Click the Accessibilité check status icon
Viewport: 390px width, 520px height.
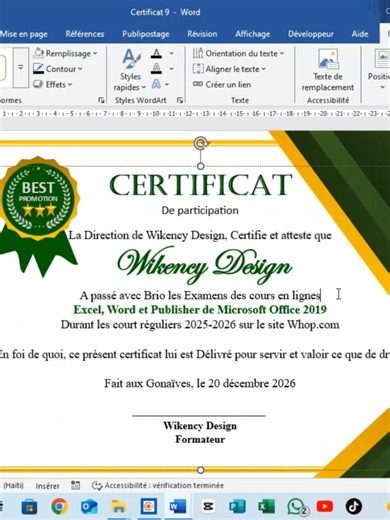pyautogui.click(x=97, y=486)
